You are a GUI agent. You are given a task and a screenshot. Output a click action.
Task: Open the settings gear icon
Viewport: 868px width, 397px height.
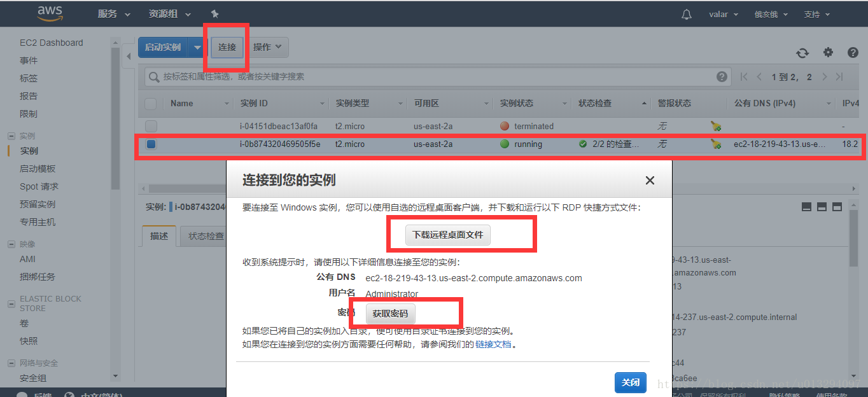click(x=828, y=53)
